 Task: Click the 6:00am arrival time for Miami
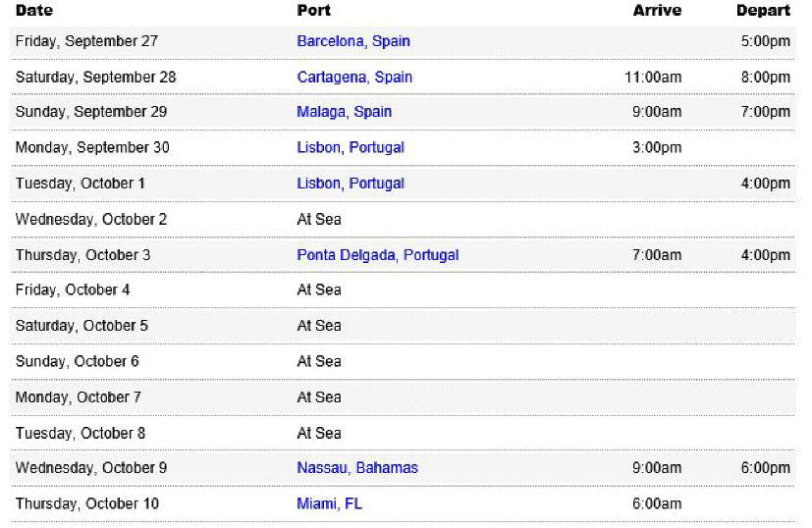click(657, 503)
